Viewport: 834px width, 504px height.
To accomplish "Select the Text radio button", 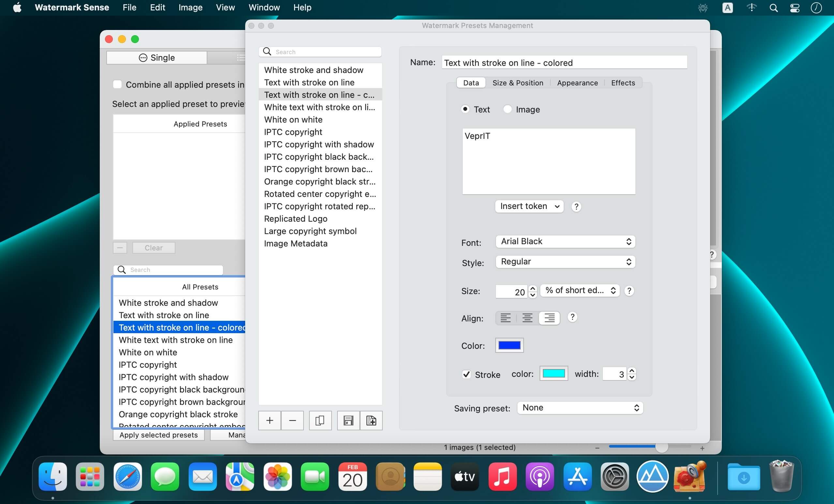I will pos(465,109).
